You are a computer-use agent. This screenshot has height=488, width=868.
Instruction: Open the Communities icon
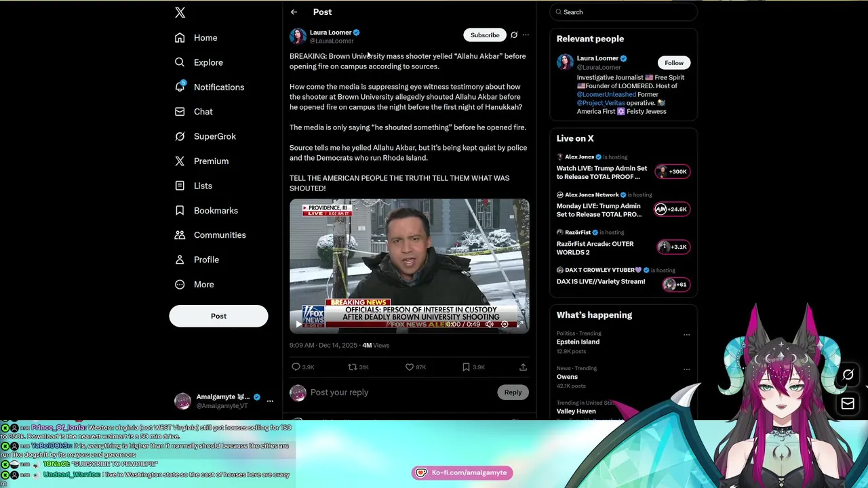click(x=180, y=235)
